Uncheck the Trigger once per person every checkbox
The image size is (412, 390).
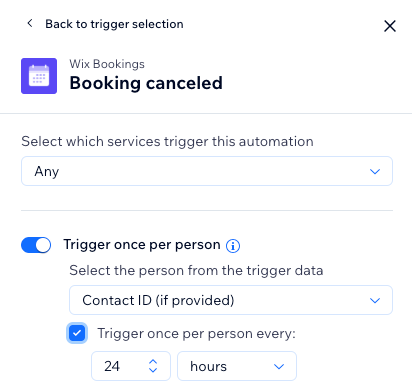pos(77,333)
